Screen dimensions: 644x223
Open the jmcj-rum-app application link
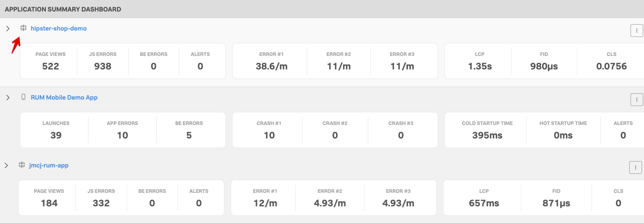tap(49, 165)
